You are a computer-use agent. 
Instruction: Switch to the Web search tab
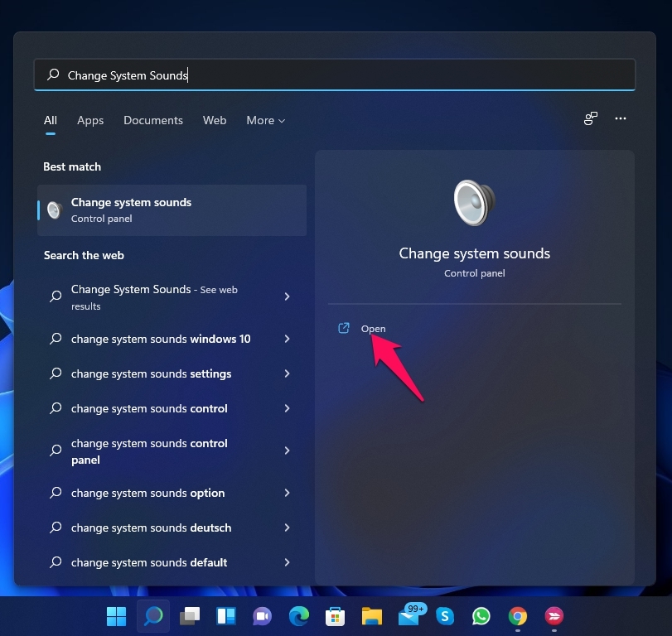pyautogui.click(x=215, y=120)
